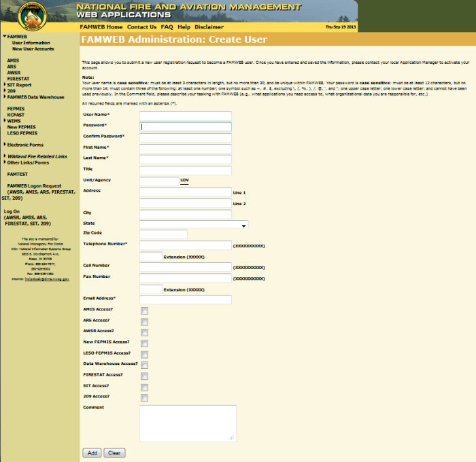
Task: Click the FAMWEB flame logo
Action: [x=33, y=16]
